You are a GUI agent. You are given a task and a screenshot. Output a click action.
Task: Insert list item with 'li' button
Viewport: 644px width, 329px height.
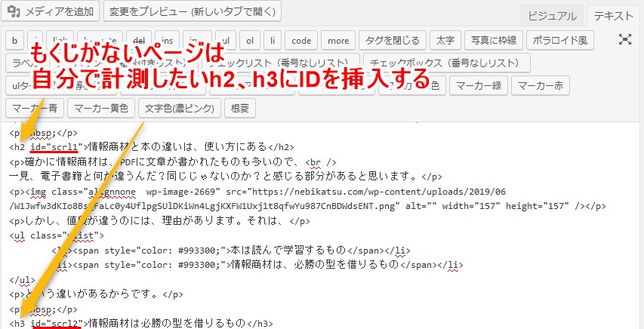274,40
